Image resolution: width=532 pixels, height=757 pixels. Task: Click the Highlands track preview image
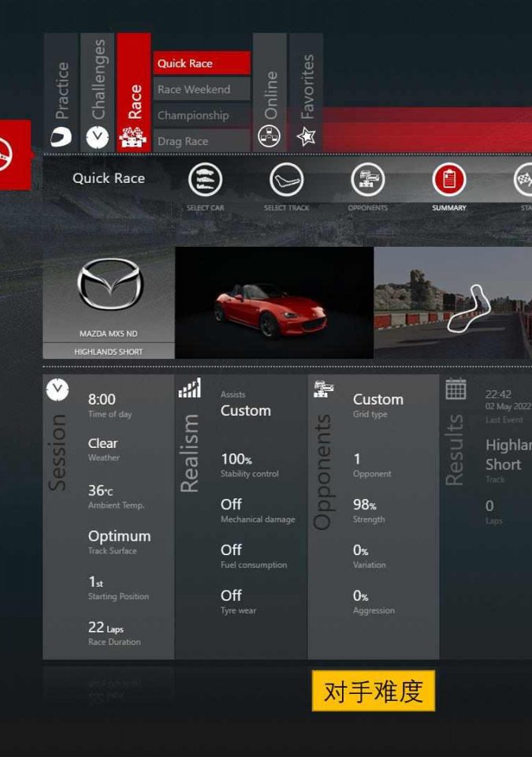pyautogui.click(x=453, y=303)
